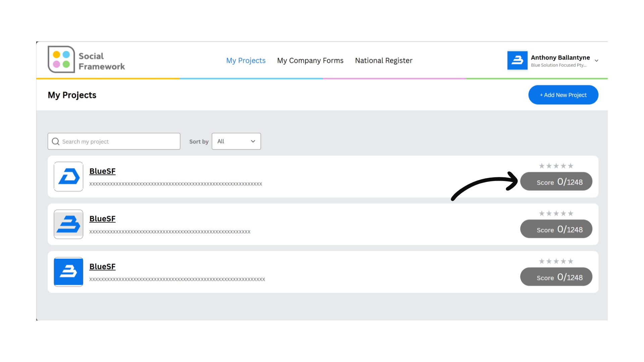
Task: Click the third project's solid blue logo thumbnail
Action: point(68,272)
